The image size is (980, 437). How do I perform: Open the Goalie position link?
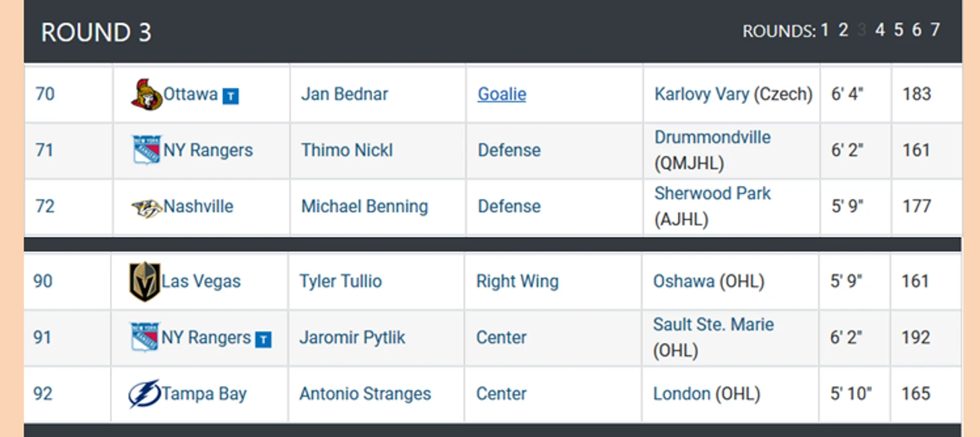pyautogui.click(x=501, y=94)
